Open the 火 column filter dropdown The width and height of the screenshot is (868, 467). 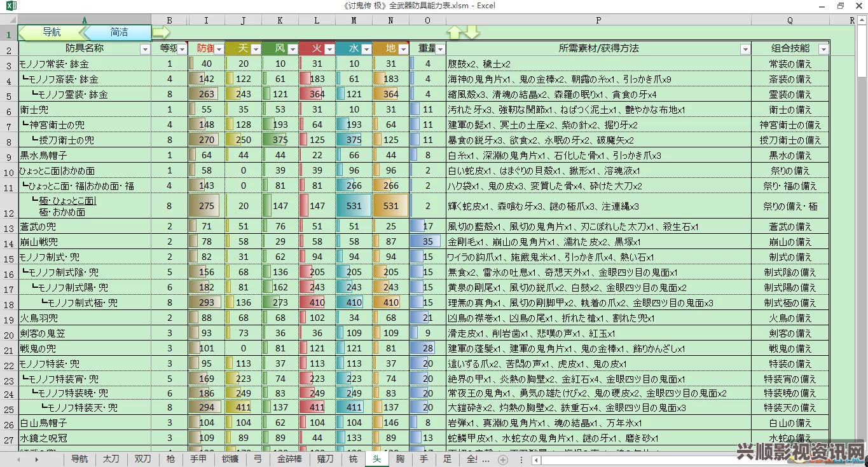(329, 49)
